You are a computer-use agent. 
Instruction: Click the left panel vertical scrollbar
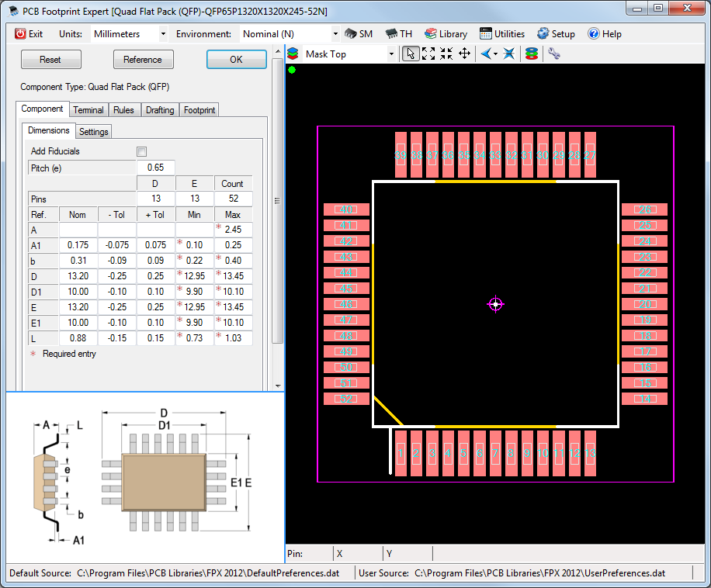click(x=277, y=202)
